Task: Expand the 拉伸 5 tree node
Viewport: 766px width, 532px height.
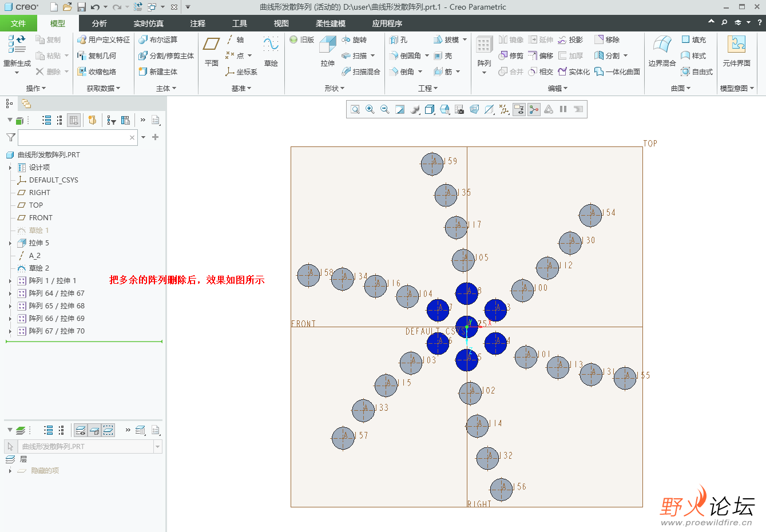Action: (10, 243)
